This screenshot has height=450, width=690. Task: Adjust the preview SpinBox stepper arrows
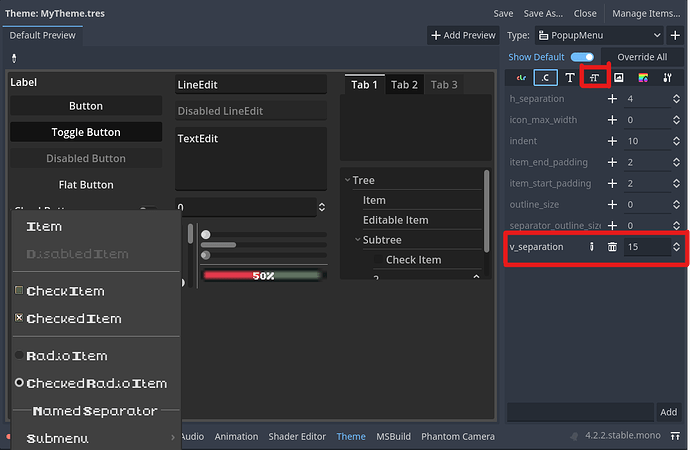point(322,207)
